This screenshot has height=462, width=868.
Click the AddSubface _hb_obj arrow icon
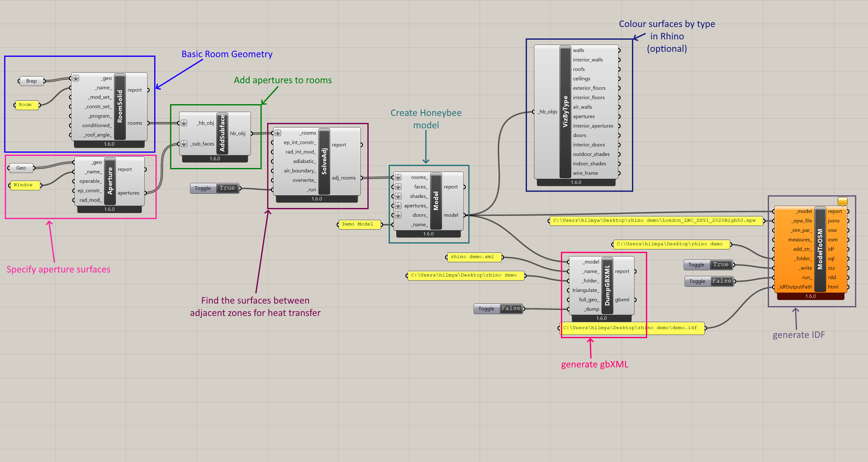tap(184, 123)
